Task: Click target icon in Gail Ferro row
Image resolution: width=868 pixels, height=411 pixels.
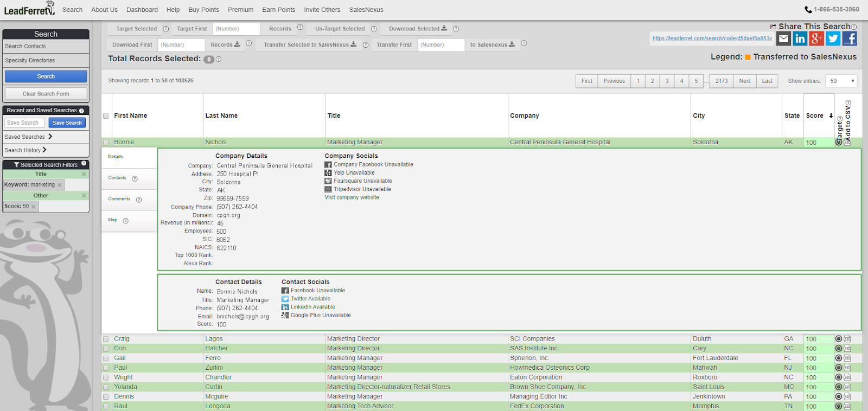Action: [x=839, y=358]
